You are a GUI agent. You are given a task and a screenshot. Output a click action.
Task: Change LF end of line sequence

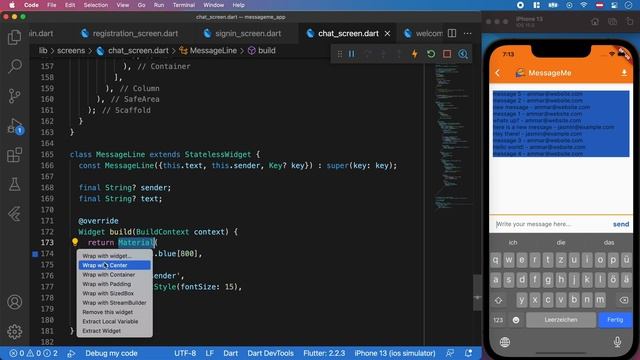(209, 353)
